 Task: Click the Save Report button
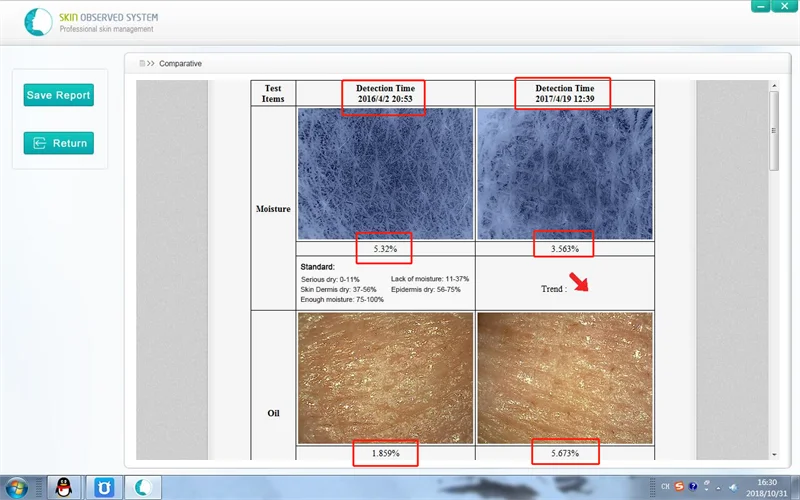(x=58, y=95)
